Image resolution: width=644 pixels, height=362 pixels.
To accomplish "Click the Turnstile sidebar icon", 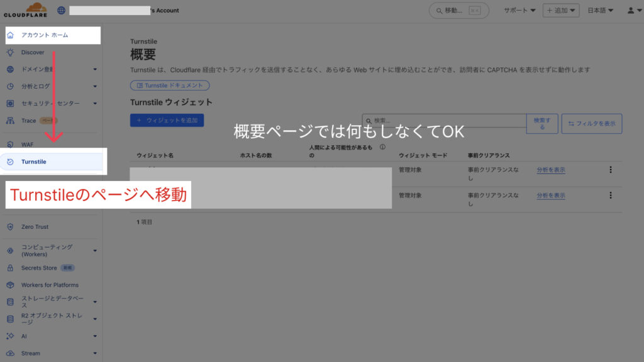I will pyautogui.click(x=10, y=162).
